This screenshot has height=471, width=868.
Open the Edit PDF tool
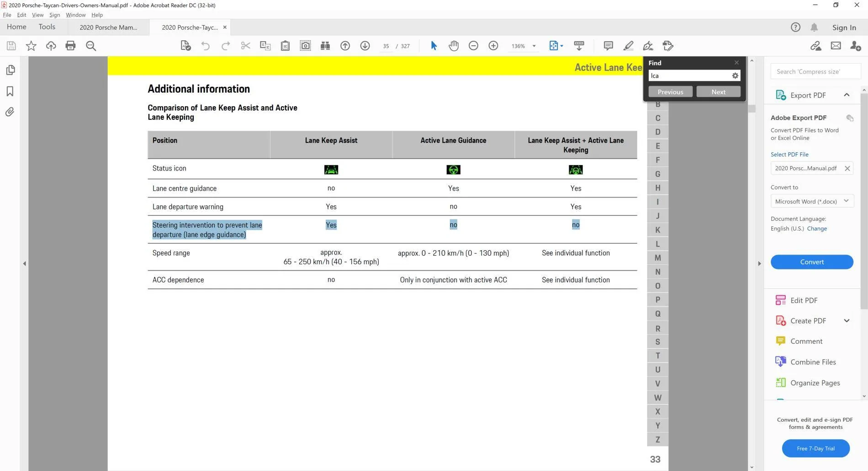pyautogui.click(x=804, y=300)
